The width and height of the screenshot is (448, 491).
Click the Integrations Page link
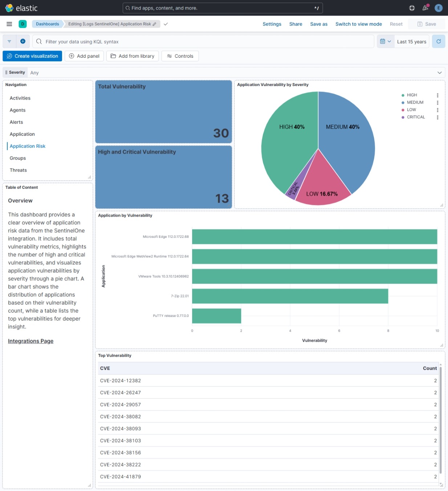30,341
